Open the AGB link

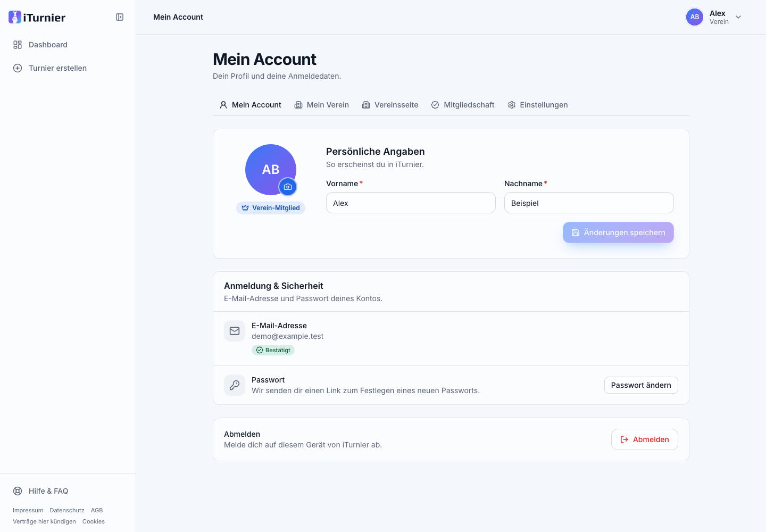[97, 510]
